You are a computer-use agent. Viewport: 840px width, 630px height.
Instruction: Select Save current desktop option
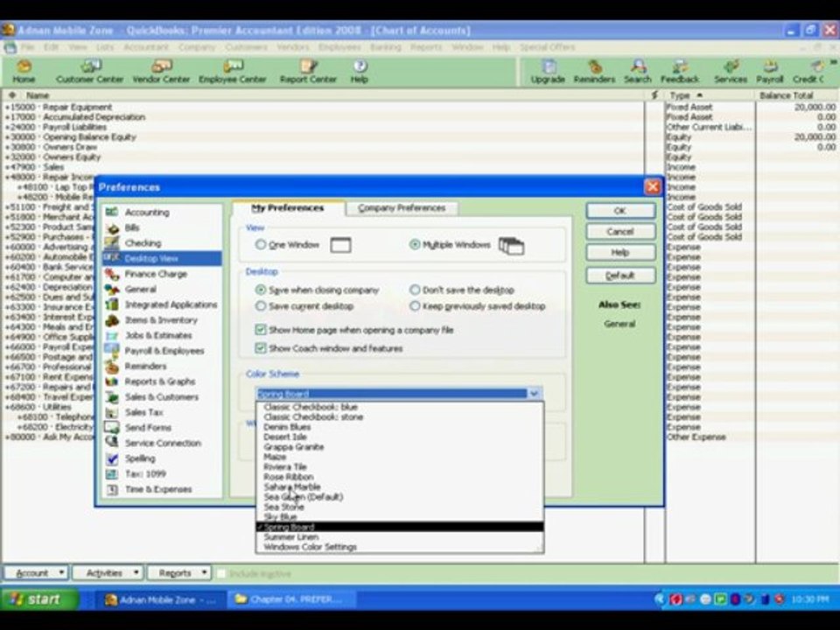[261, 306]
